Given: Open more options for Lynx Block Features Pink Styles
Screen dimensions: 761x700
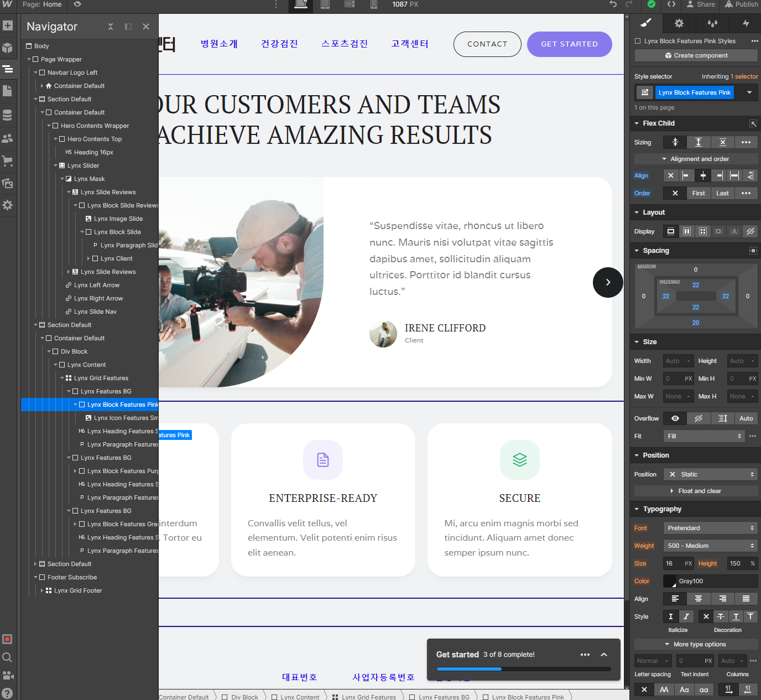Looking at the screenshot, I should [754, 41].
